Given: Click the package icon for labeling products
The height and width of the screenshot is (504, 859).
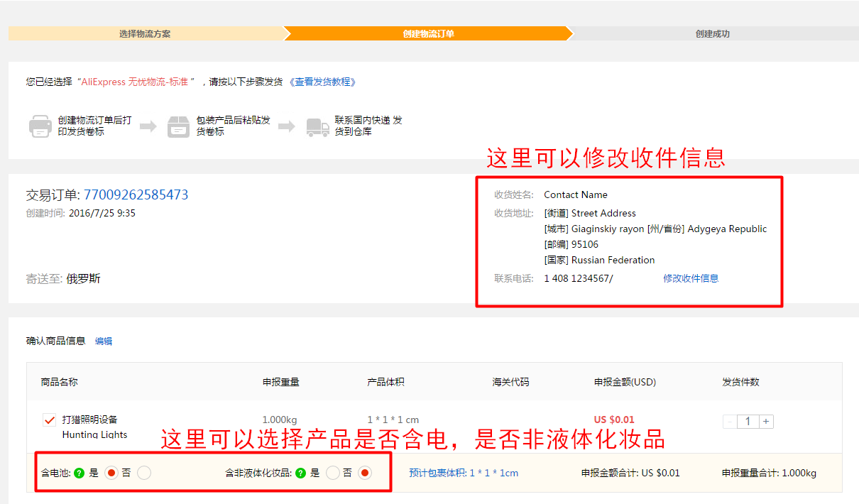Looking at the screenshot, I should click(178, 126).
